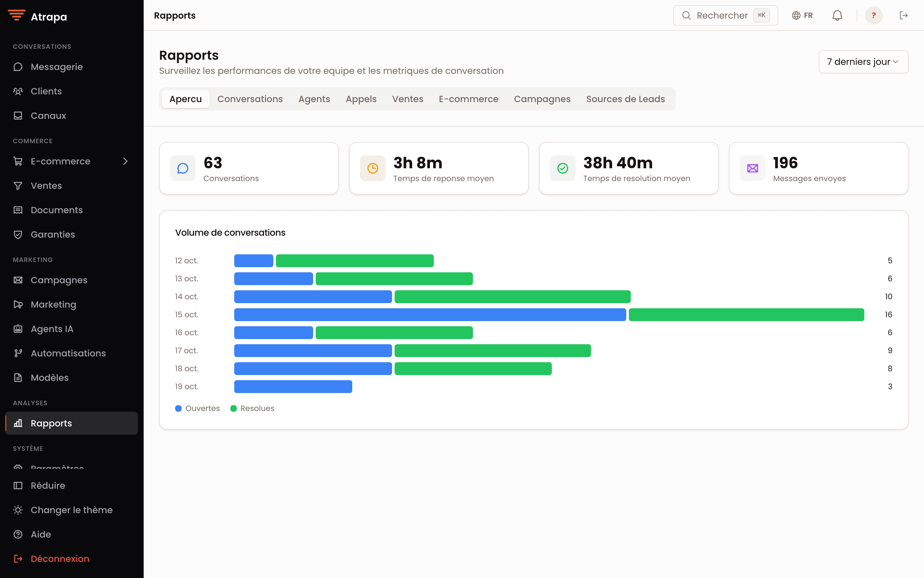Open Agents IA in the sidebar
924x578 pixels.
coord(72,329)
